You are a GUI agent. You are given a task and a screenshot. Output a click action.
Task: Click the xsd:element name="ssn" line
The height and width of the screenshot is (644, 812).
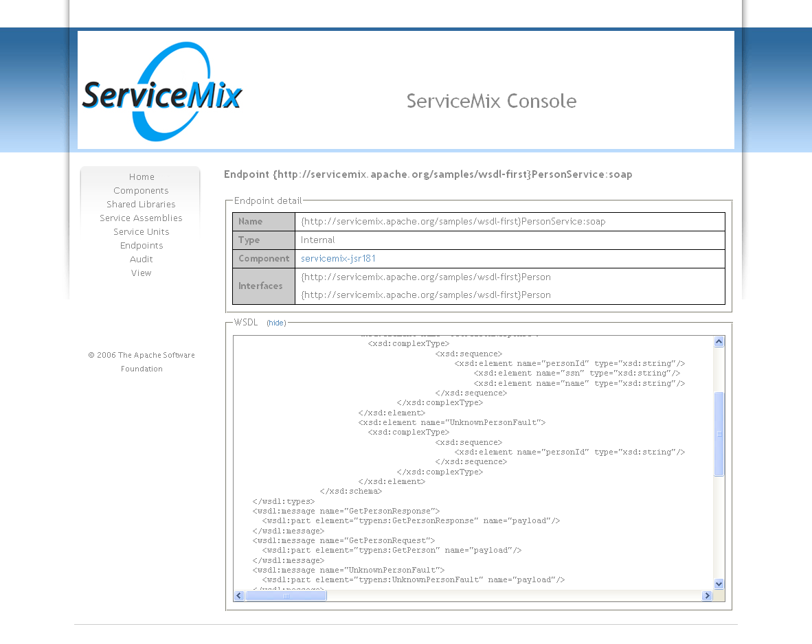pos(577,373)
